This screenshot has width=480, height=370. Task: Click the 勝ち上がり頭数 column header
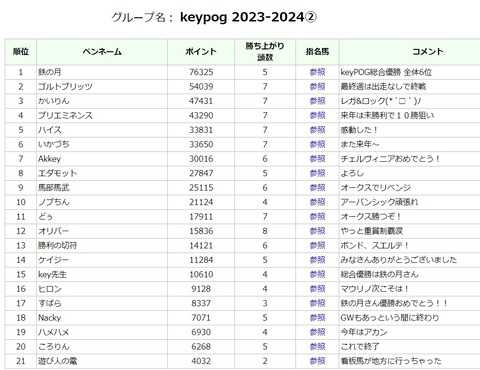tap(265, 52)
